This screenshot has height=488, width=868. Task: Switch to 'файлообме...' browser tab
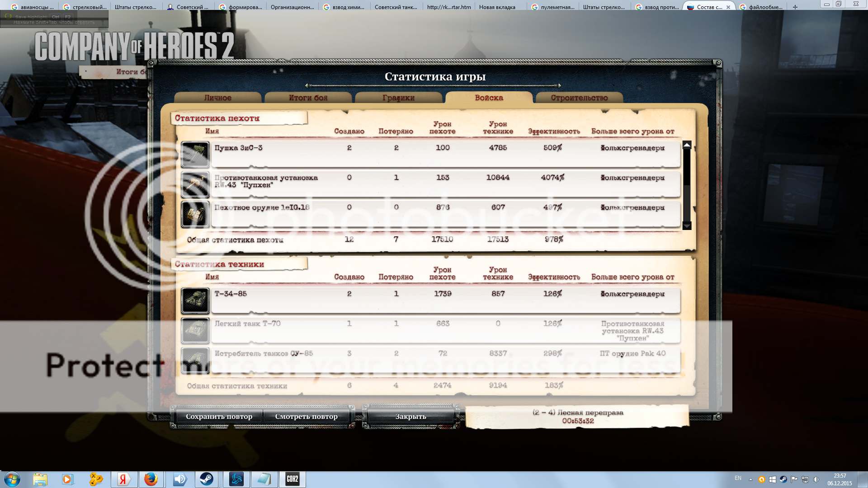[x=761, y=7]
